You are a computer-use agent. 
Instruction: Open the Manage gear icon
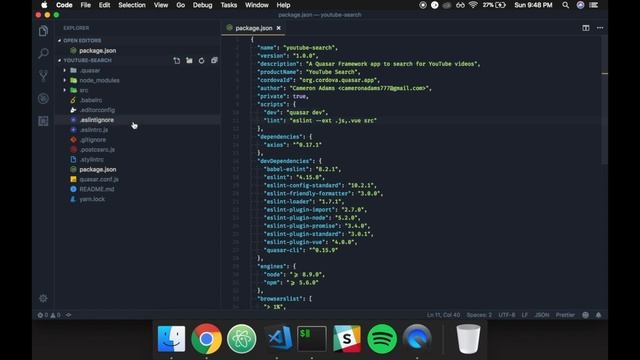point(43,298)
